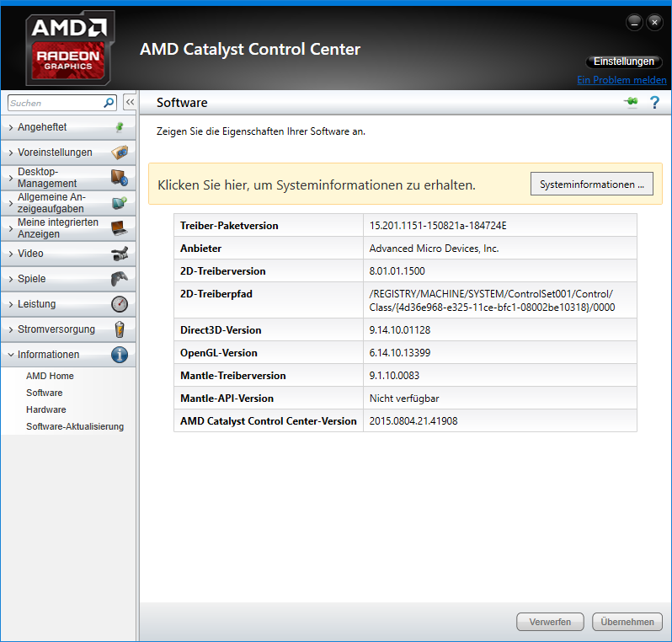Select Software in Informationen list
Screen dimensions: 672x642
[x=44, y=393]
